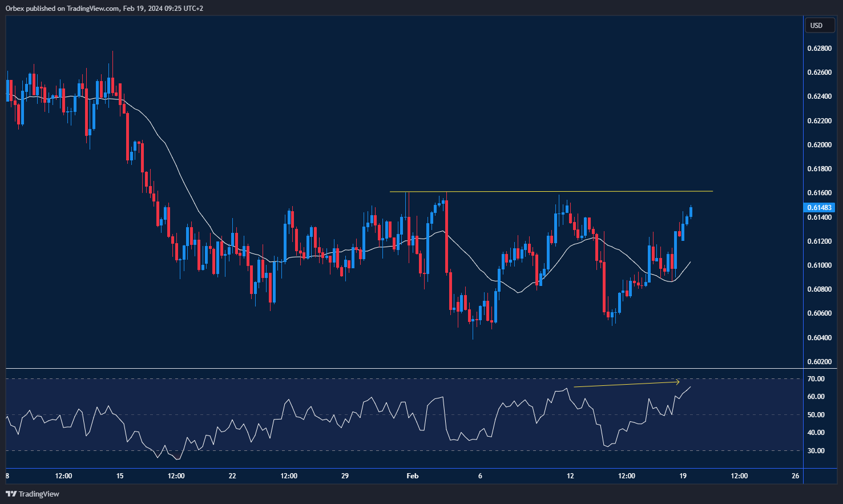Click the 70.00 RSI axis level
Image resolution: width=843 pixels, height=504 pixels.
(x=816, y=379)
